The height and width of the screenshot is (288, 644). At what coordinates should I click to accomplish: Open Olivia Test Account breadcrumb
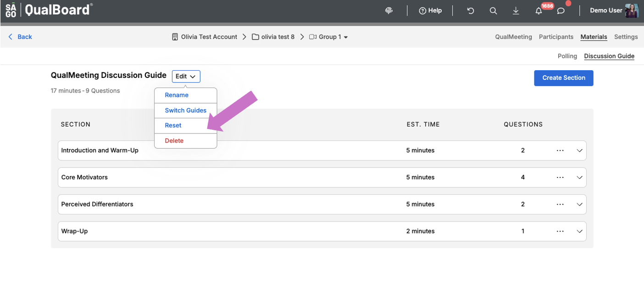pos(209,37)
